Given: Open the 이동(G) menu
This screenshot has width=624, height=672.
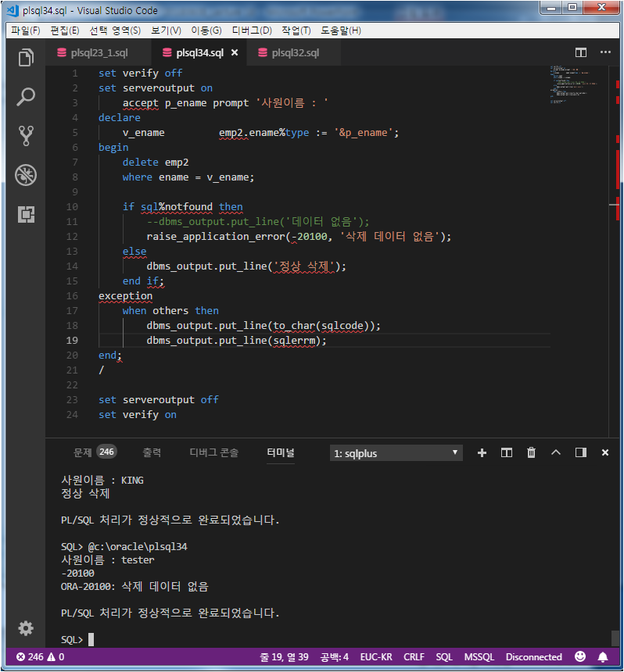Looking at the screenshot, I should (206, 30).
